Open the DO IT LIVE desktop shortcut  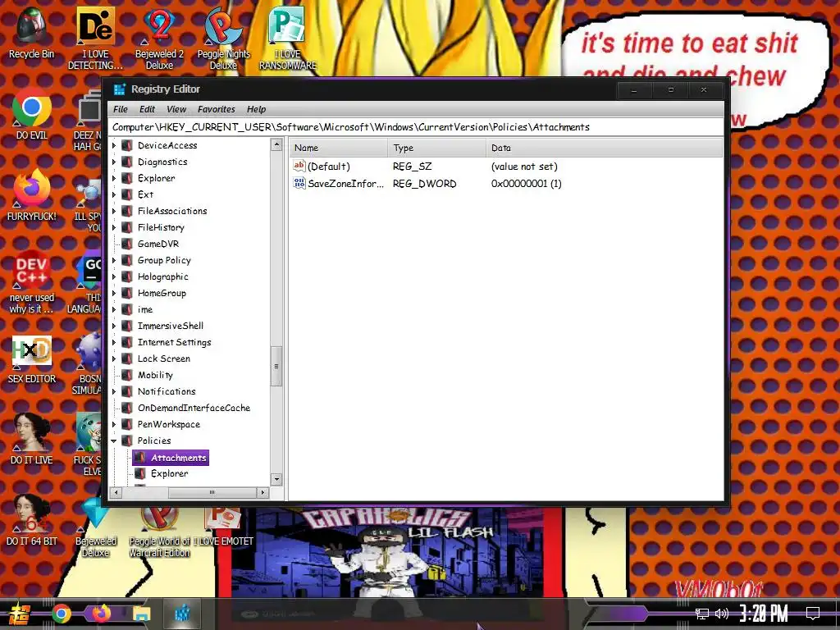(32, 440)
